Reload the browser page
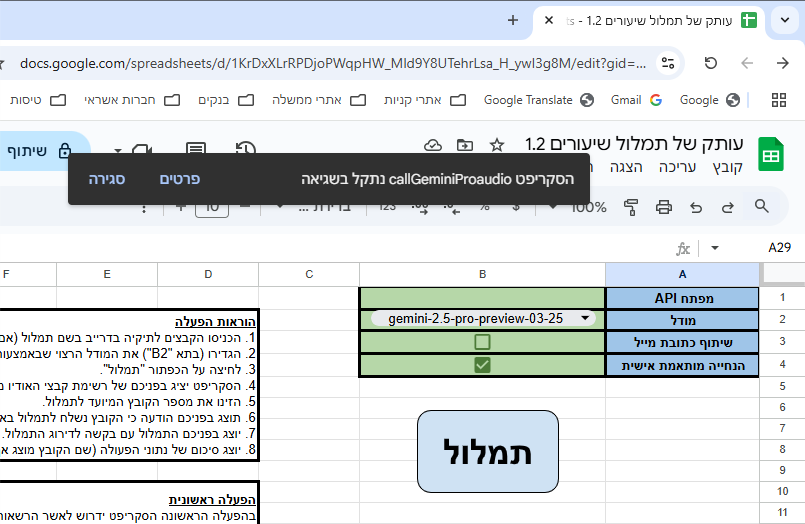Viewport: 805px width, 524px height. tap(711, 63)
